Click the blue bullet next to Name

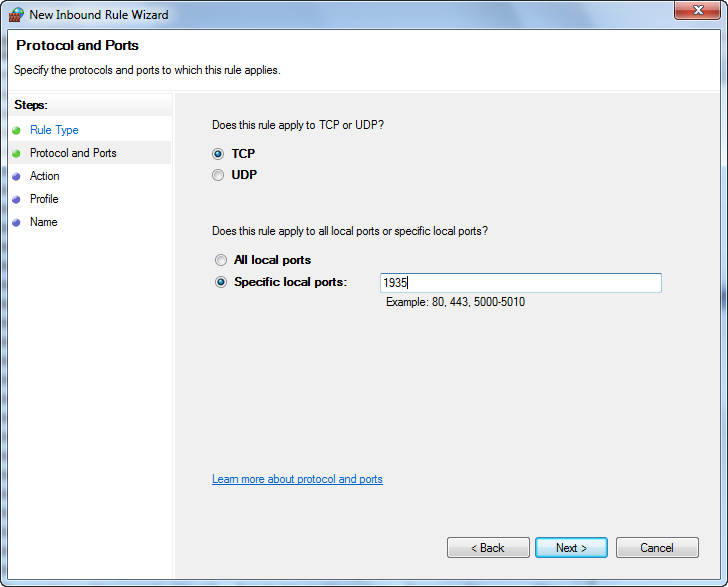[17, 222]
